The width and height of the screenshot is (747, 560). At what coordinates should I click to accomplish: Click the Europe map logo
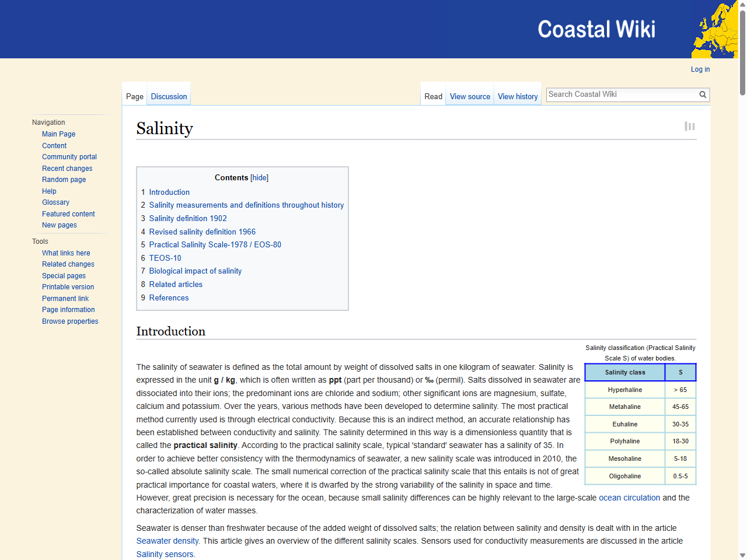714,29
